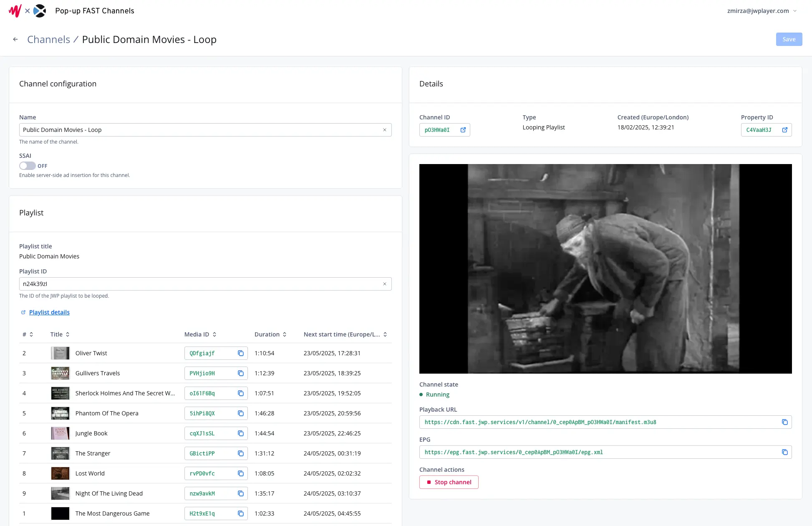
Task: Copy the Media ID for Jungle Book
Action: 240,433
